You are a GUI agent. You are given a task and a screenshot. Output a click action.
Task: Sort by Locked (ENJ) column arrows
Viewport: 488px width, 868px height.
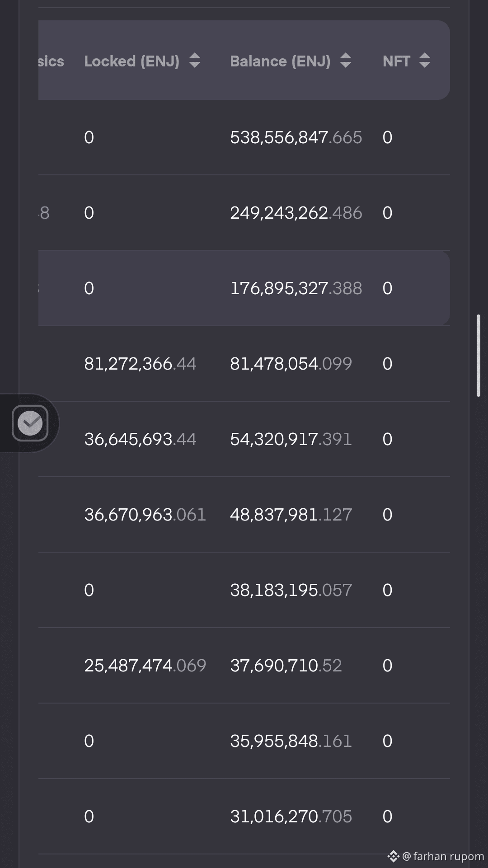pos(195,61)
